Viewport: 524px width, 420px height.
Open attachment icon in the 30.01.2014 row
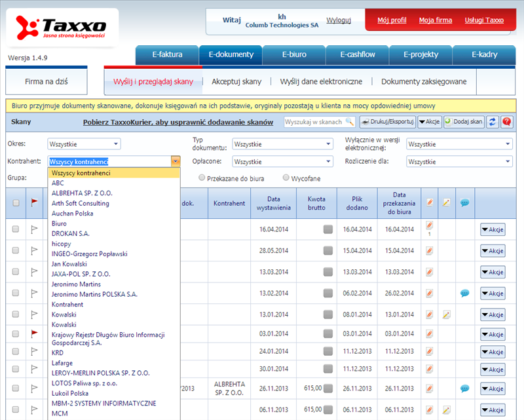[x=430, y=369]
